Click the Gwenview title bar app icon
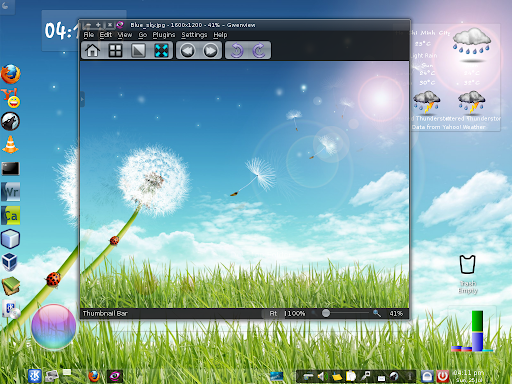The image size is (512, 384). coord(120,25)
